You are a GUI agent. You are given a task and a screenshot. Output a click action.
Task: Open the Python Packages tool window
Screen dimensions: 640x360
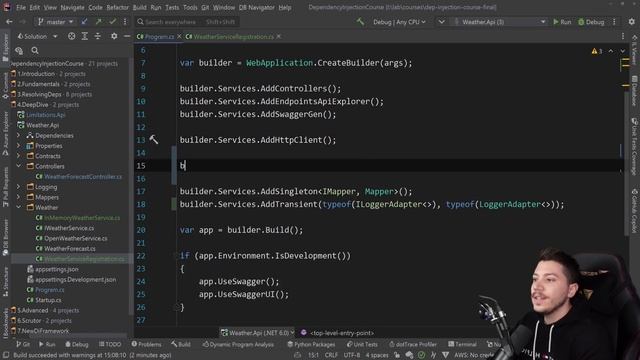311,344
